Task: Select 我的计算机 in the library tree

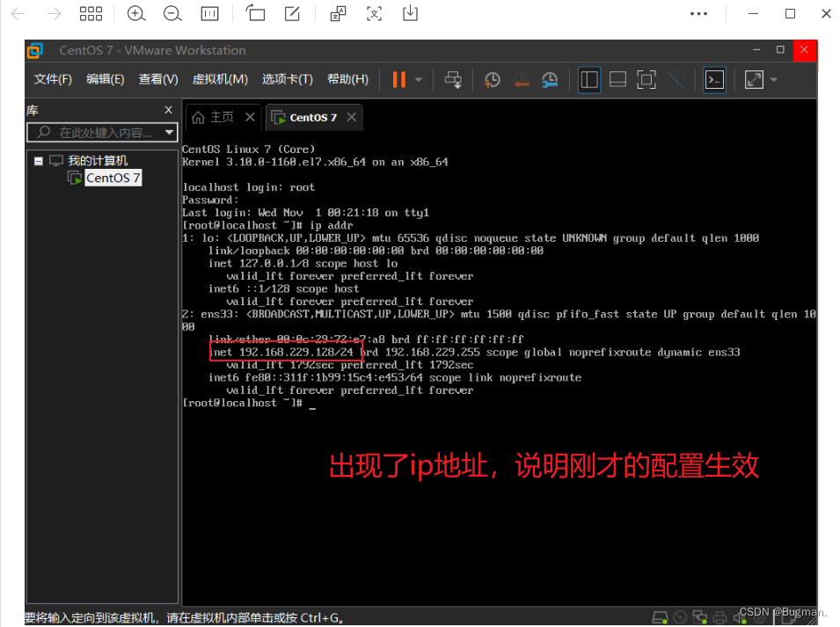Action: [x=98, y=160]
